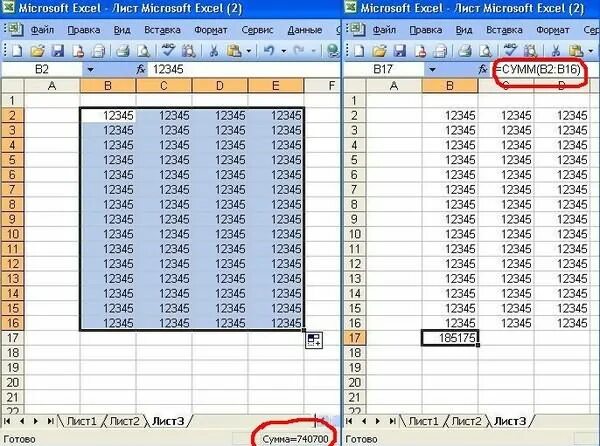Open Name Box dropdown next to B17
600x446 pixels.
point(432,70)
